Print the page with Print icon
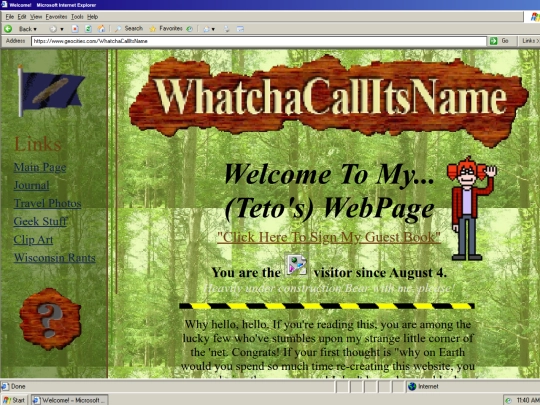This screenshot has height=405, width=540. pos(227,29)
